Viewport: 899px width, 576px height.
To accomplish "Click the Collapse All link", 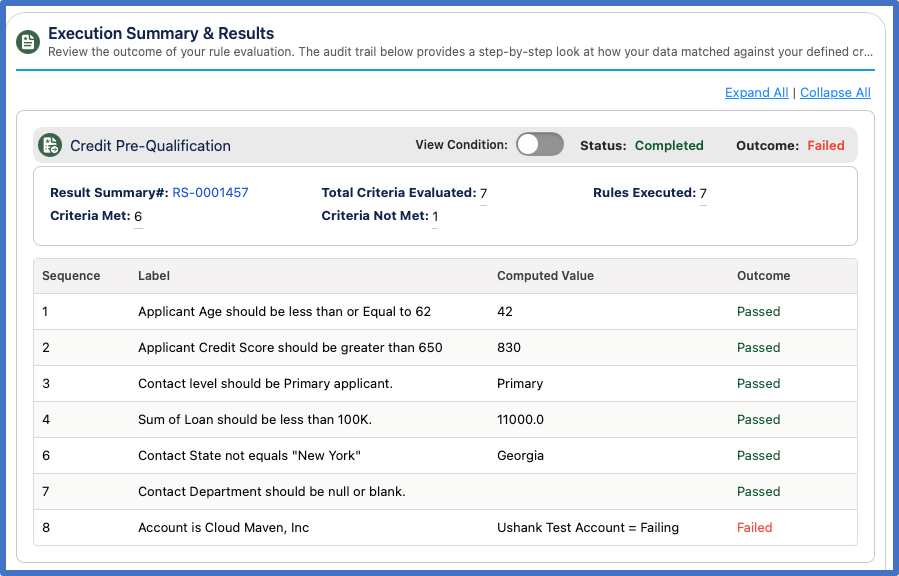I will coord(835,92).
